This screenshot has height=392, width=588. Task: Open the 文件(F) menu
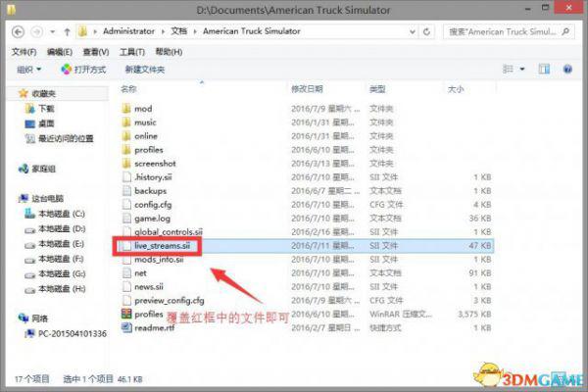click(24, 51)
